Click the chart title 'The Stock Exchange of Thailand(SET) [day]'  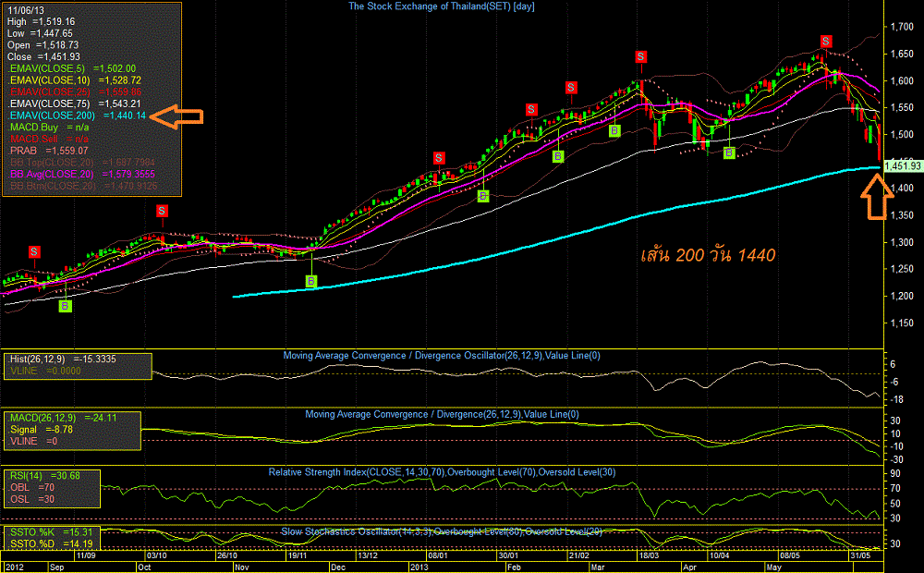click(x=442, y=6)
